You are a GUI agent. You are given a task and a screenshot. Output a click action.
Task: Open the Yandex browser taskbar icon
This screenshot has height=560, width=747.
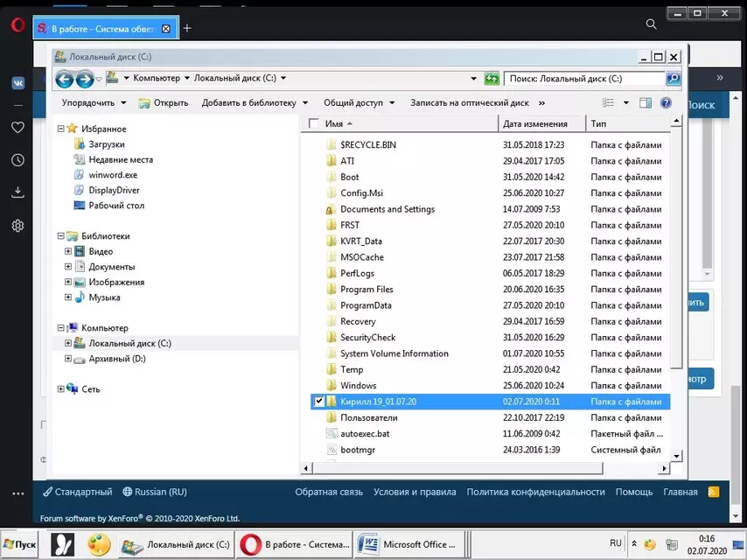coord(63,544)
